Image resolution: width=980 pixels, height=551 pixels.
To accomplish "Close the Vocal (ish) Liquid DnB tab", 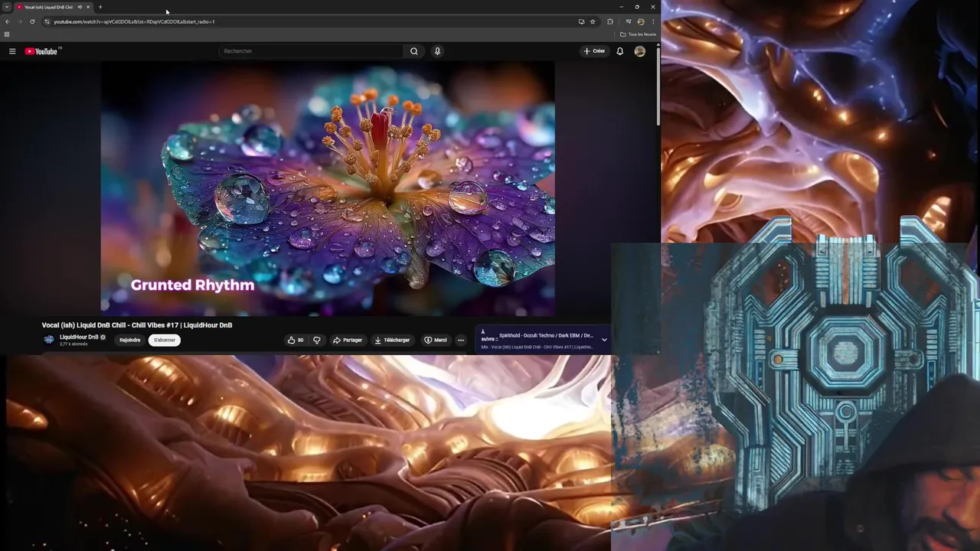I will [x=88, y=7].
